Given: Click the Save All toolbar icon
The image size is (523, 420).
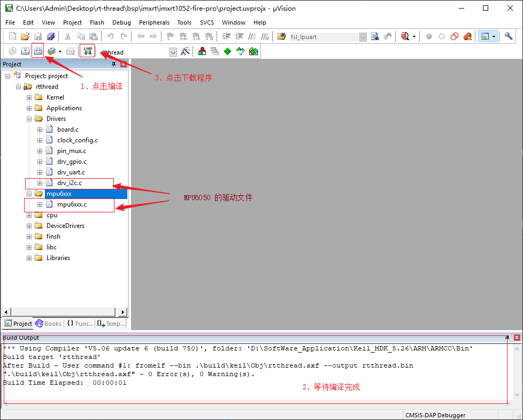Looking at the screenshot, I should tap(51, 36).
